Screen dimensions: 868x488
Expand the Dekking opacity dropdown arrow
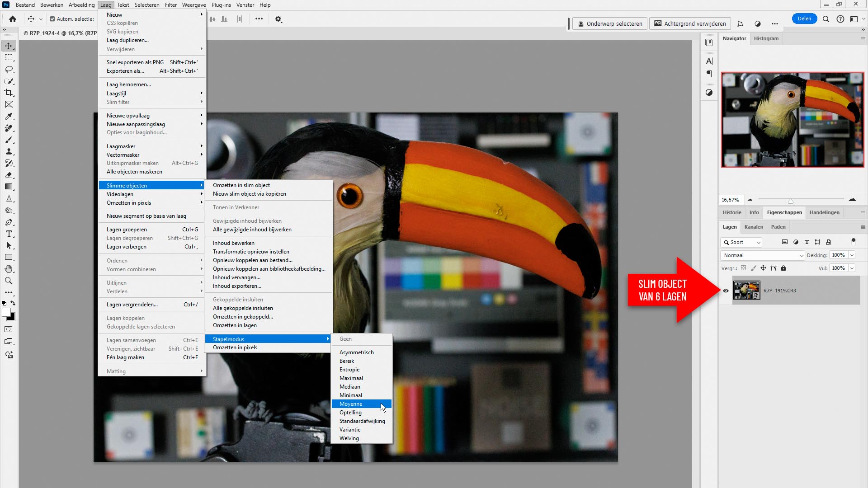(x=852, y=255)
